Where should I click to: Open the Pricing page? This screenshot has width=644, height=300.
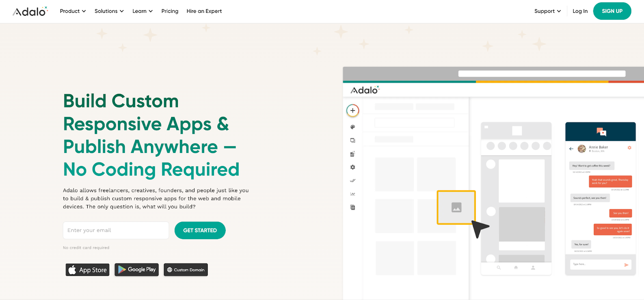pos(170,11)
